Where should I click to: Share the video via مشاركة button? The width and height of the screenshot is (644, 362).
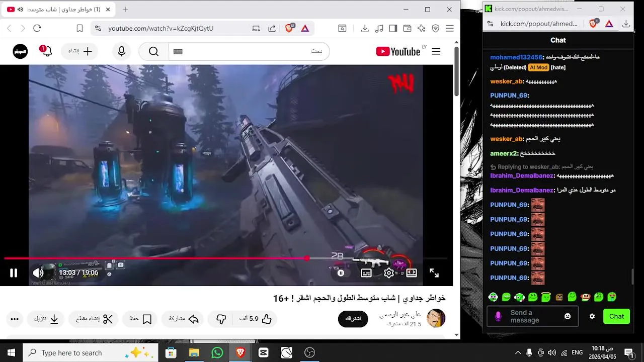[x=183, y=319]
